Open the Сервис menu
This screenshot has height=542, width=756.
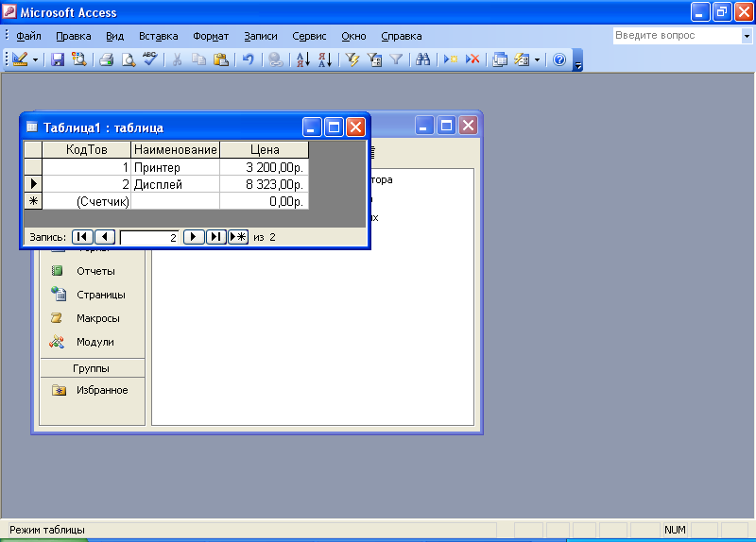click(x=309, y=36)
